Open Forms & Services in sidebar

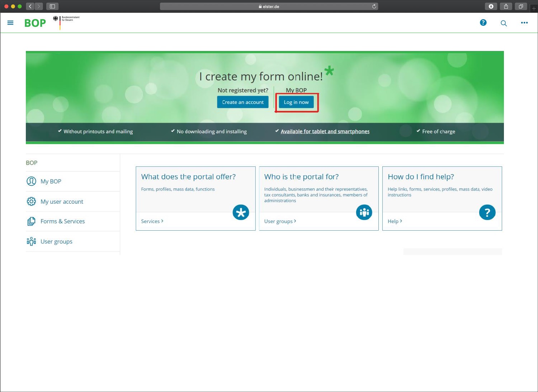62,221
